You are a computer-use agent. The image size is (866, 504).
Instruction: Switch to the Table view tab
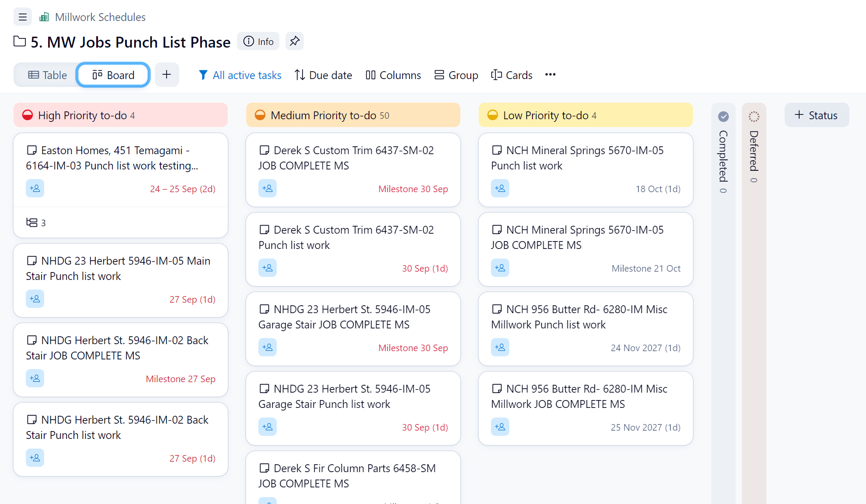[47, 75]
